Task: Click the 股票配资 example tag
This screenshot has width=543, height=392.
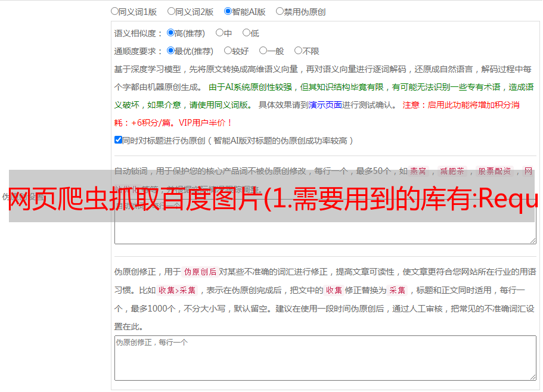Action: pos(495,171)
